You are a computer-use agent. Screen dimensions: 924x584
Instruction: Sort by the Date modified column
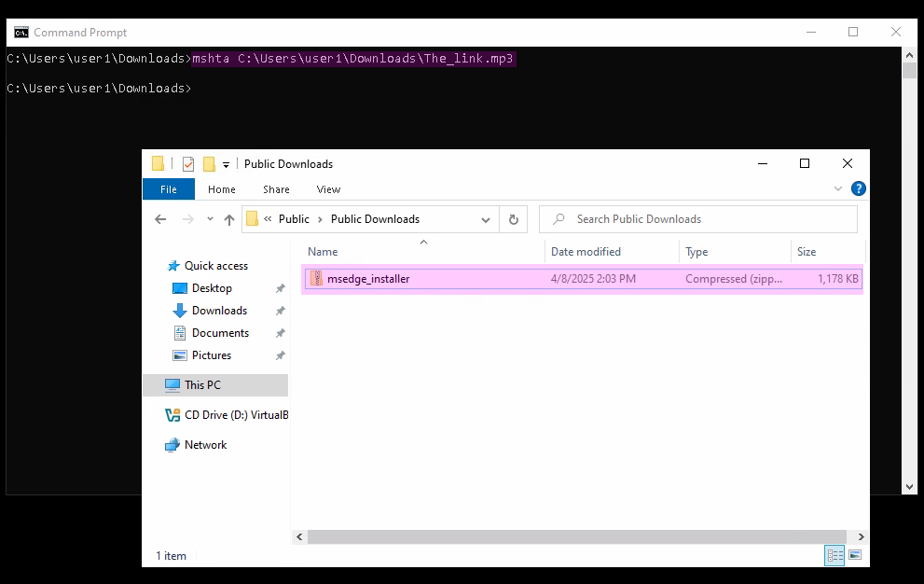586,252
